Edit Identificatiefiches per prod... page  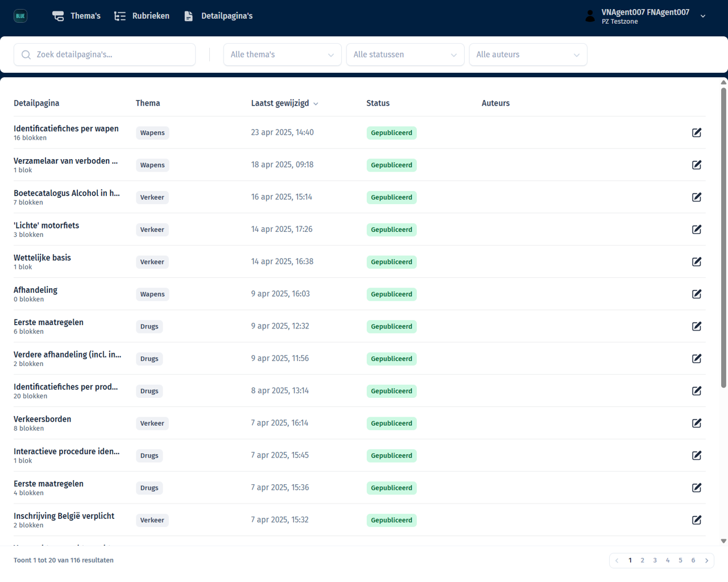[x=697, y=391]
